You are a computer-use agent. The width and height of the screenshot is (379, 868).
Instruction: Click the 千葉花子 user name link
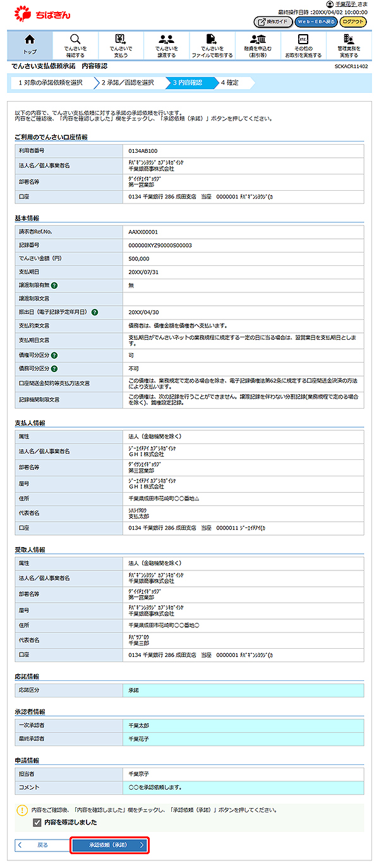(346, 4)
